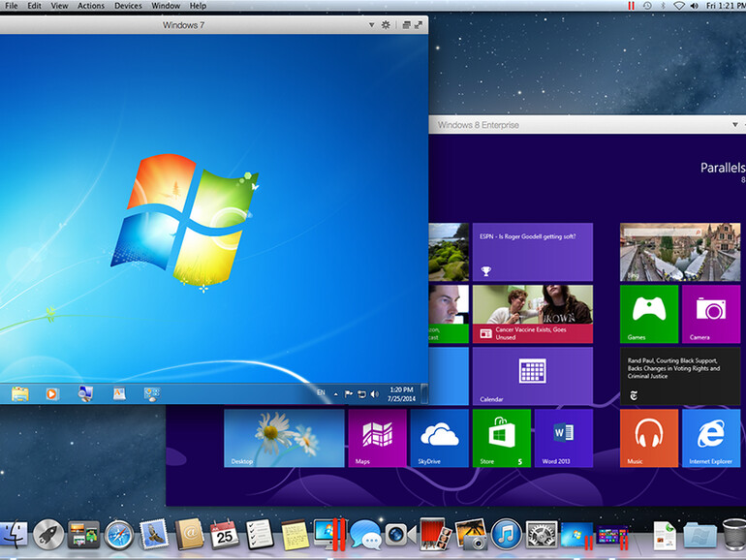The image size is (746, 560).
Task: Launch Windows Media Player from the Windows 7 taskbar
Action: coord(52,393)
